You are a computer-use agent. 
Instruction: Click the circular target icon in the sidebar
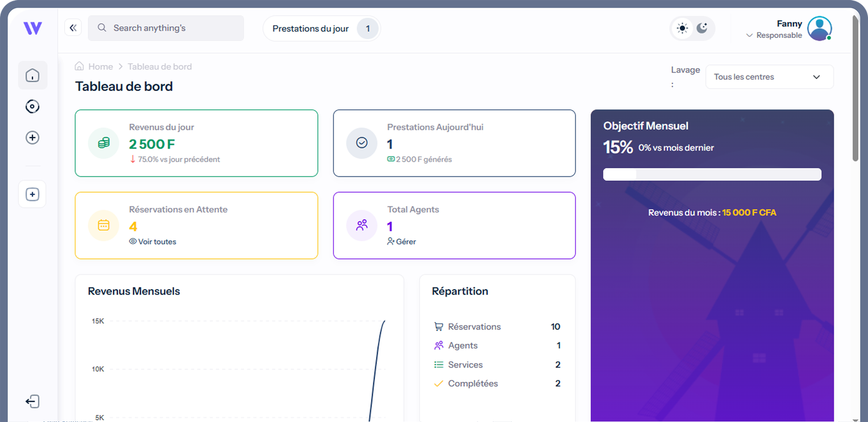pyautogui.click(x=33, y=106)
